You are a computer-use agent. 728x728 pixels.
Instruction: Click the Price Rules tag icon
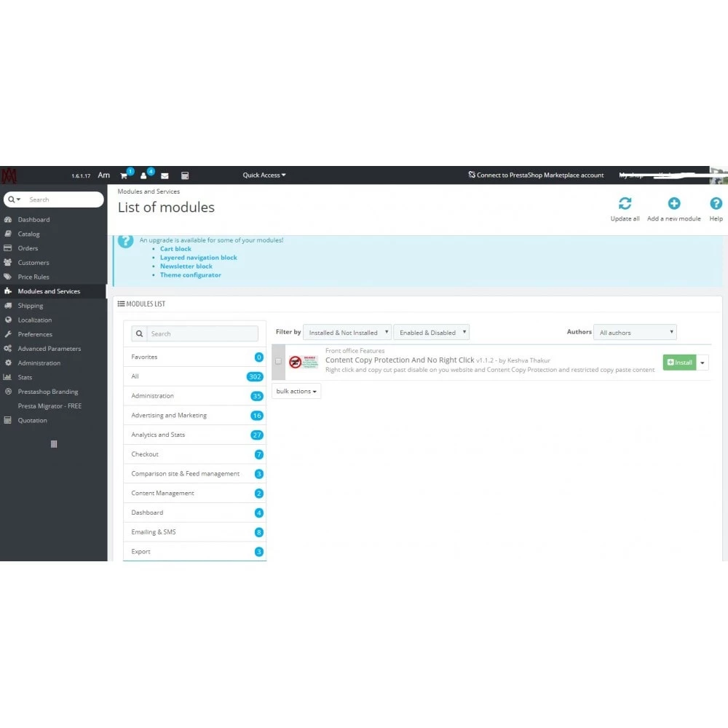[x=8, y=277]
